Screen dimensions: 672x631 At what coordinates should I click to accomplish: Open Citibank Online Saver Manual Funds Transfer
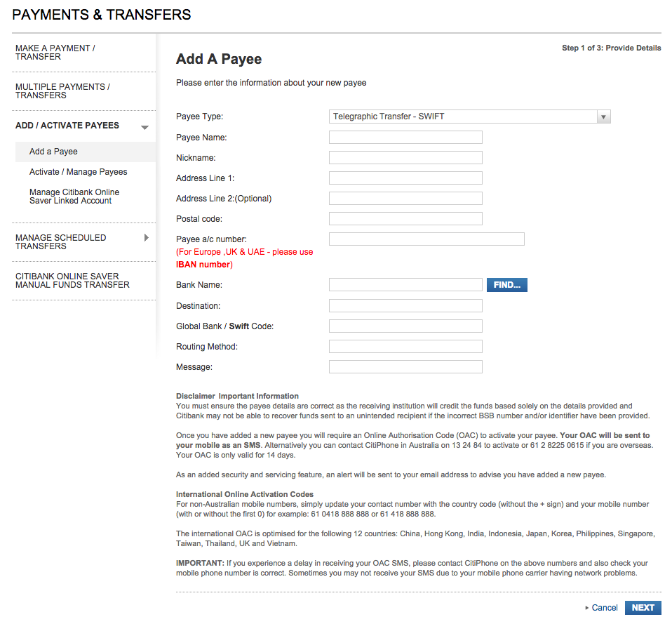tap(72, 281)
